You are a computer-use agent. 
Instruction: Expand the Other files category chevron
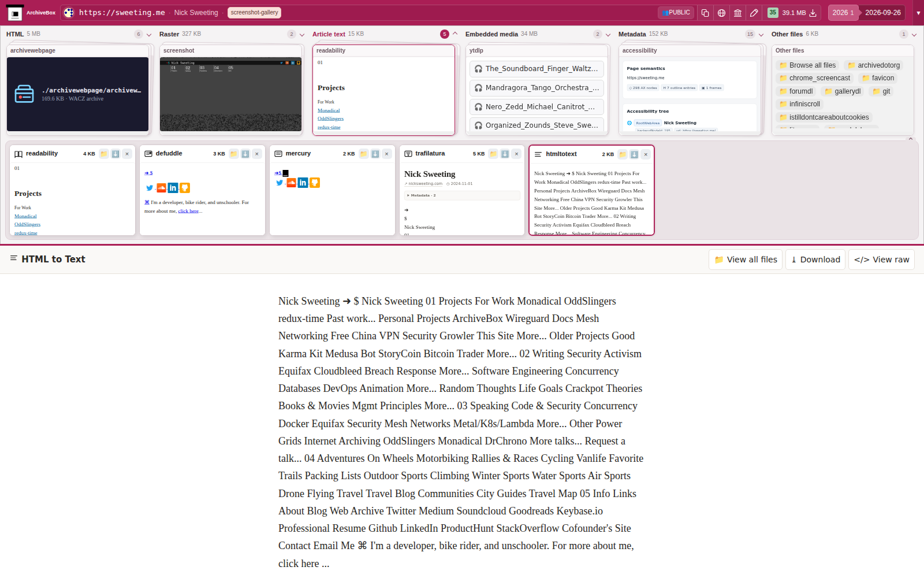914,35
